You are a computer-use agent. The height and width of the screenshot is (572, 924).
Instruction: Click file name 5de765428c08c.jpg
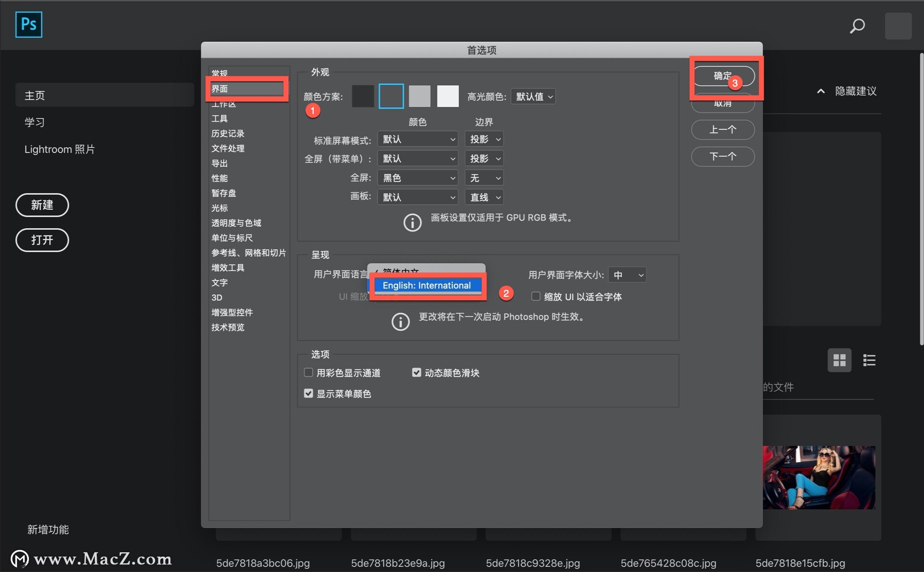pyautogui.click(x=668, y=563)
